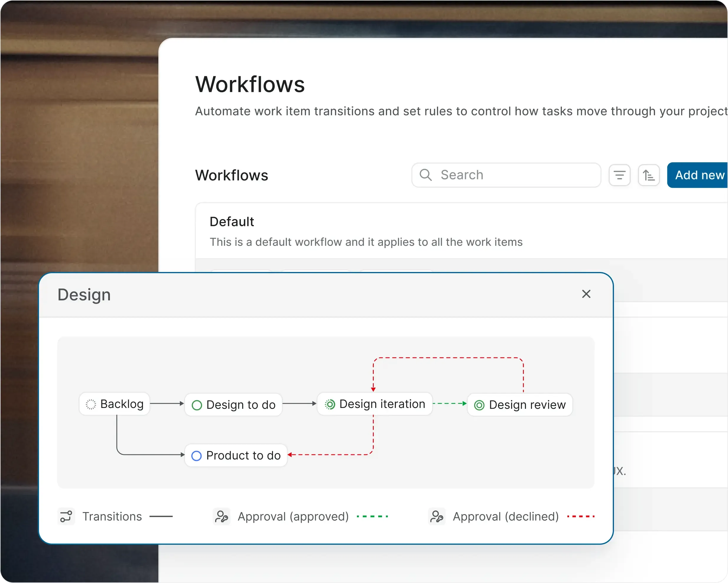728x583 pixels.
Task: Click the Approval (declined) legend icon
Action: (x=437, y=516)
